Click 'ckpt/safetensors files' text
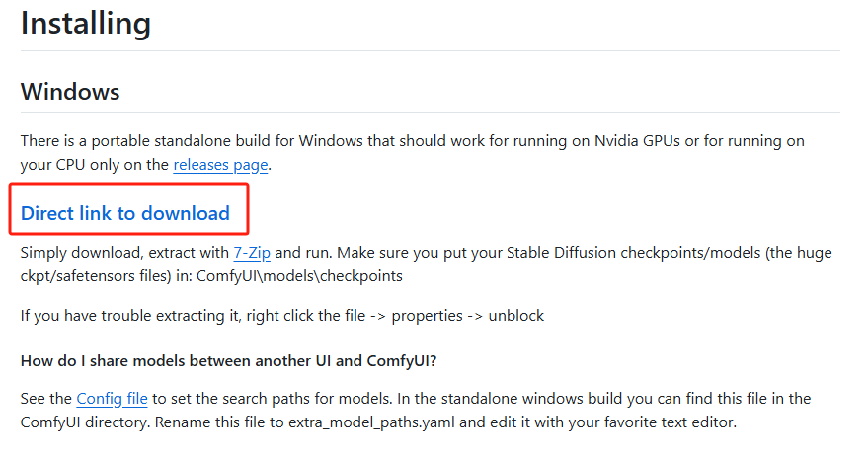This screenshot has width=868, height=460. click(96, 275)
